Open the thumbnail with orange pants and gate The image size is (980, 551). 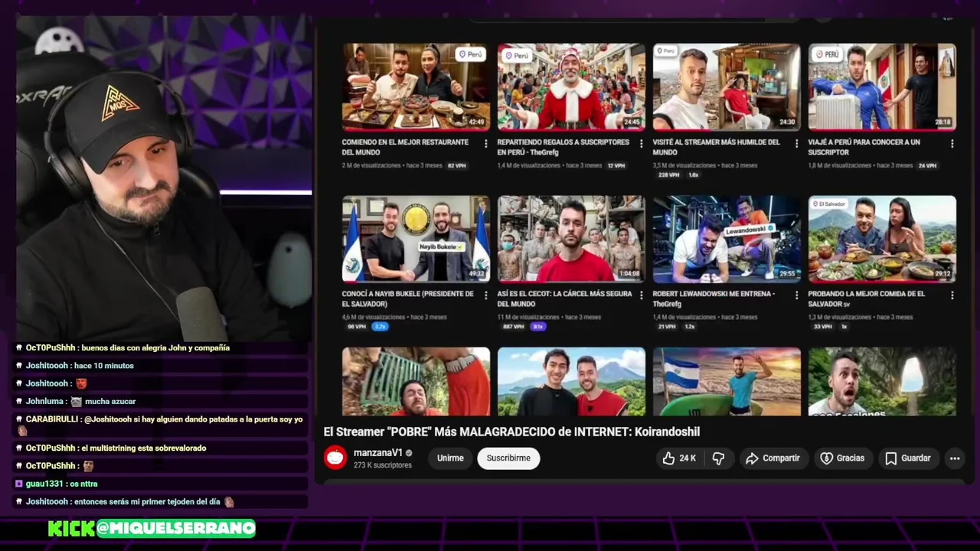(x=416, y=382)
